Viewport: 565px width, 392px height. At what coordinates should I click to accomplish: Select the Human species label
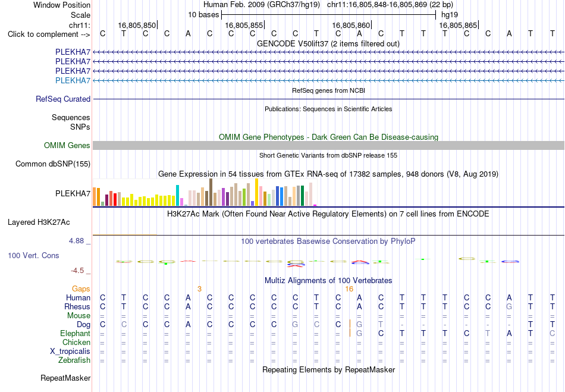point(78,298)
